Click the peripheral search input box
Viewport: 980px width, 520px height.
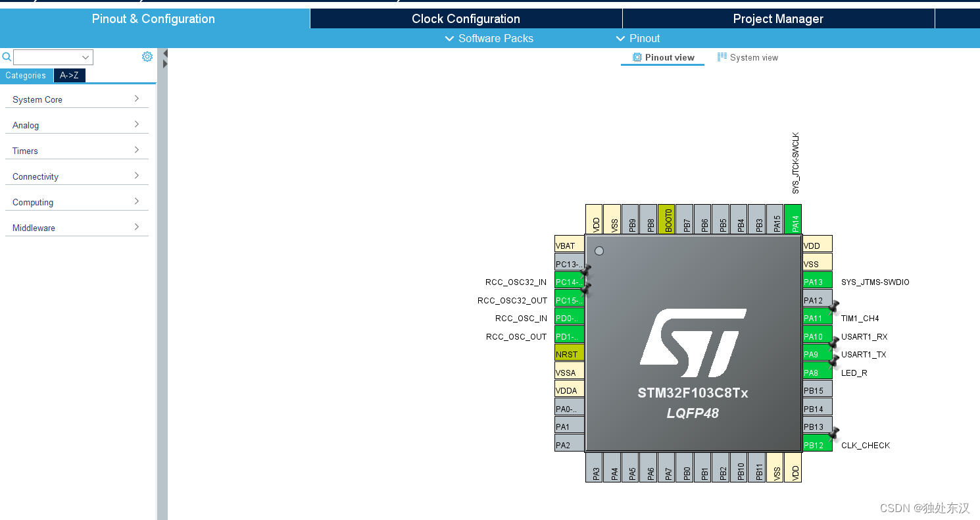(53, 57)
